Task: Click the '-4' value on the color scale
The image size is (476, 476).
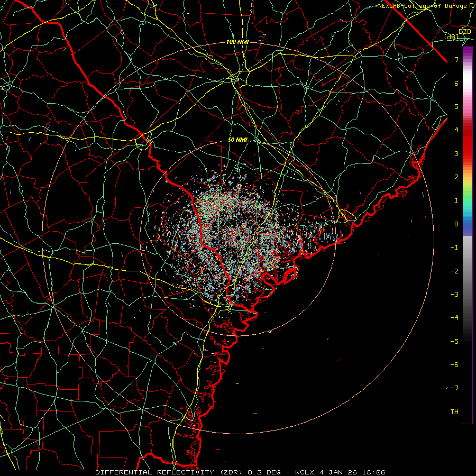Action: [x=454, y=318]
